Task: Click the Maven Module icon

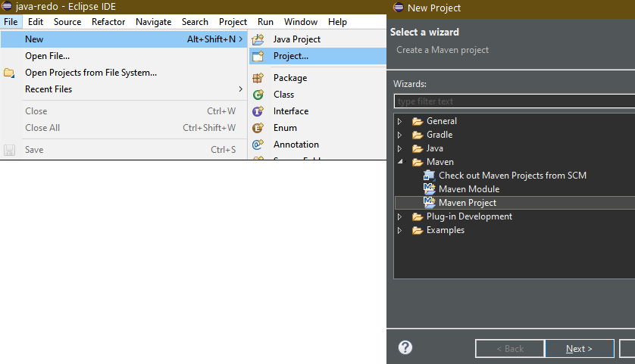Action: (430, 189)
